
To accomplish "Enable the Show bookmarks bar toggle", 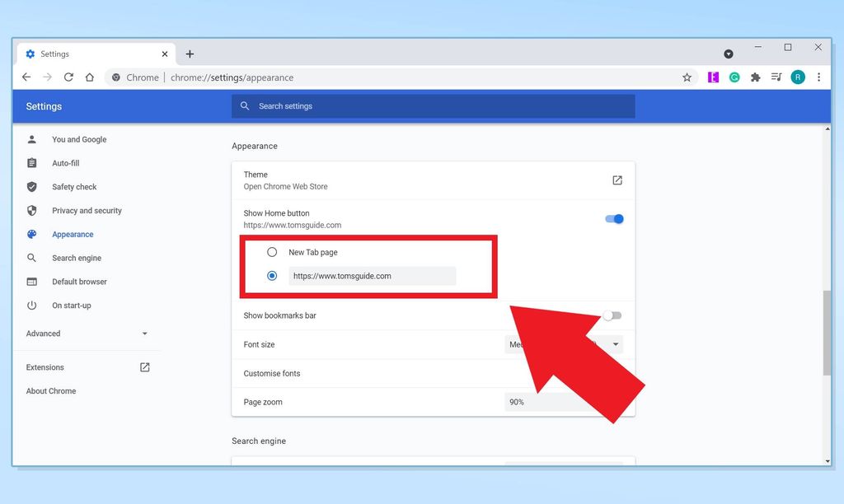I will coord(613,315).
